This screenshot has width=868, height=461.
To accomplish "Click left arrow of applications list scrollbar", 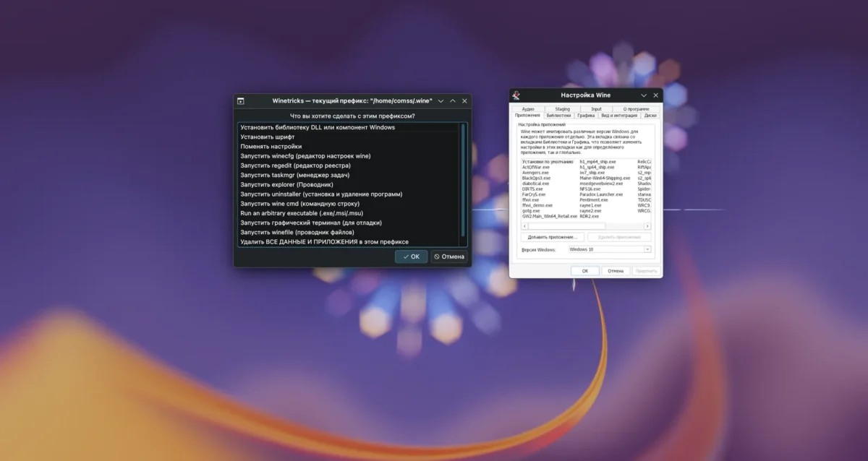I will [524, 225].
